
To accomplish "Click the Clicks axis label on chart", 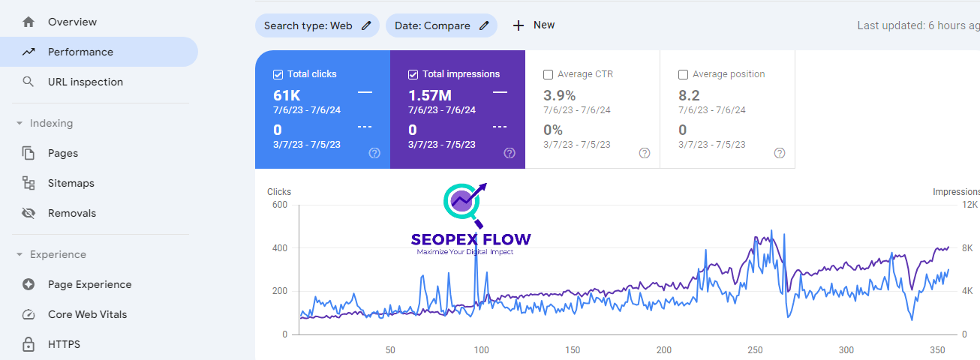I will (x=279, y=192).
